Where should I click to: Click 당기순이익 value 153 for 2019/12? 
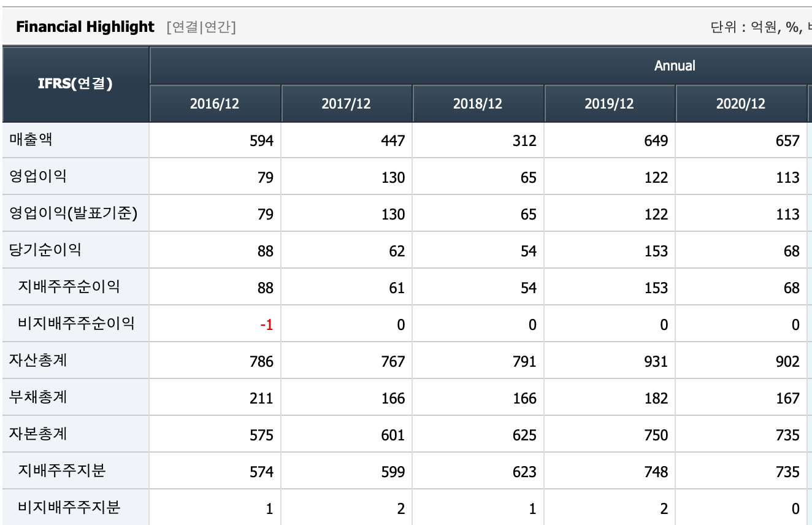[x=656, y=251]
